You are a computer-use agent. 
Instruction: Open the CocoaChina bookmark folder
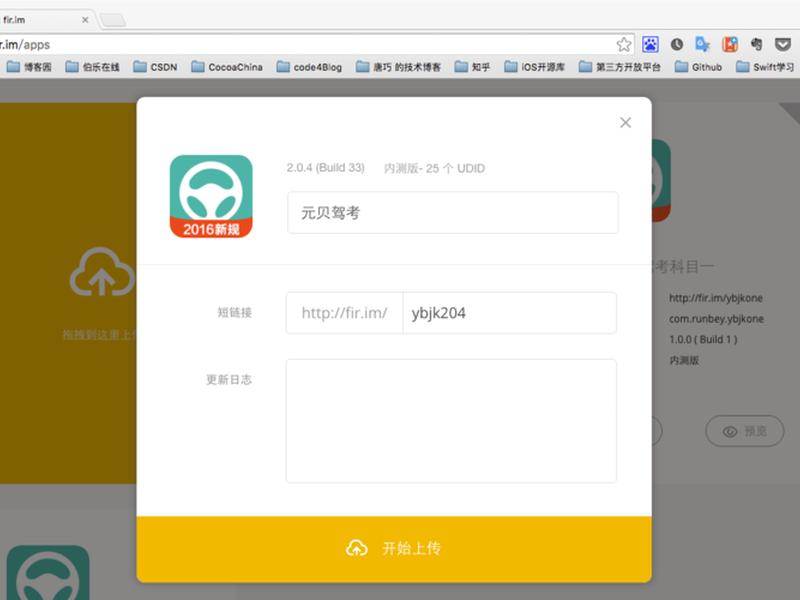point(227,67)
